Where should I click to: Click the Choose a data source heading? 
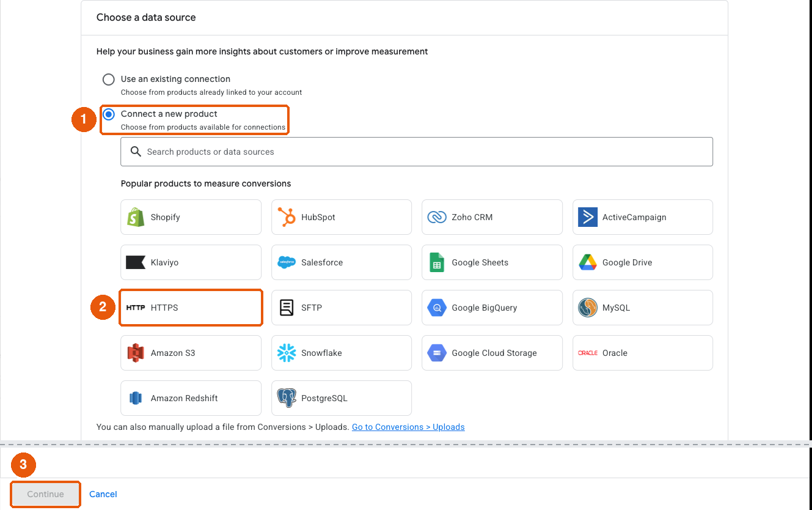[146, 17]
